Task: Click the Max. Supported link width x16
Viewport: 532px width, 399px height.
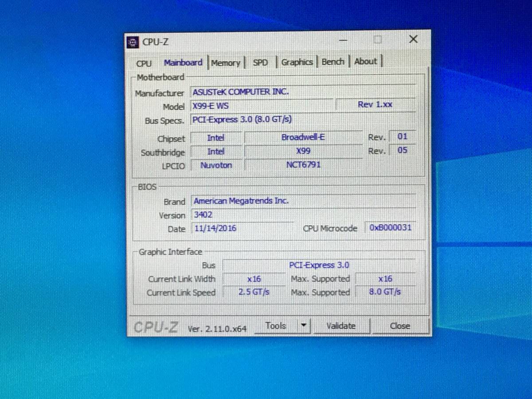Action: 385,278
